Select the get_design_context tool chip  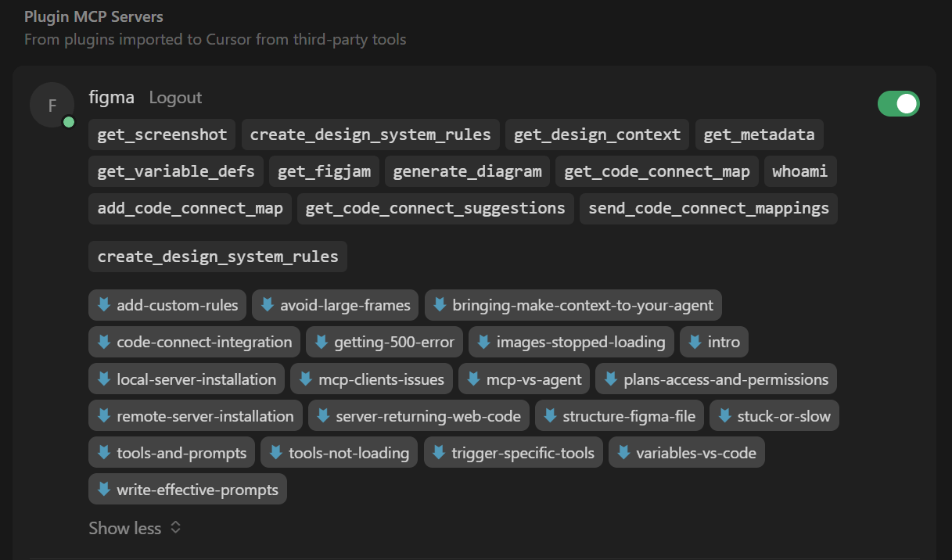click(597, 135)
